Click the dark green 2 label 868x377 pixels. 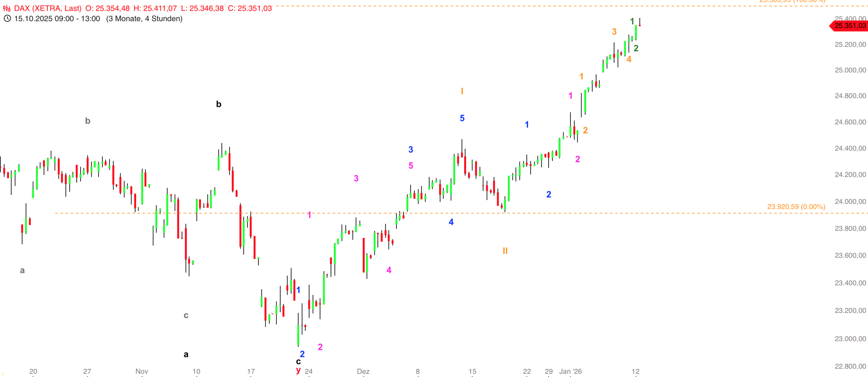coord(636,49)
